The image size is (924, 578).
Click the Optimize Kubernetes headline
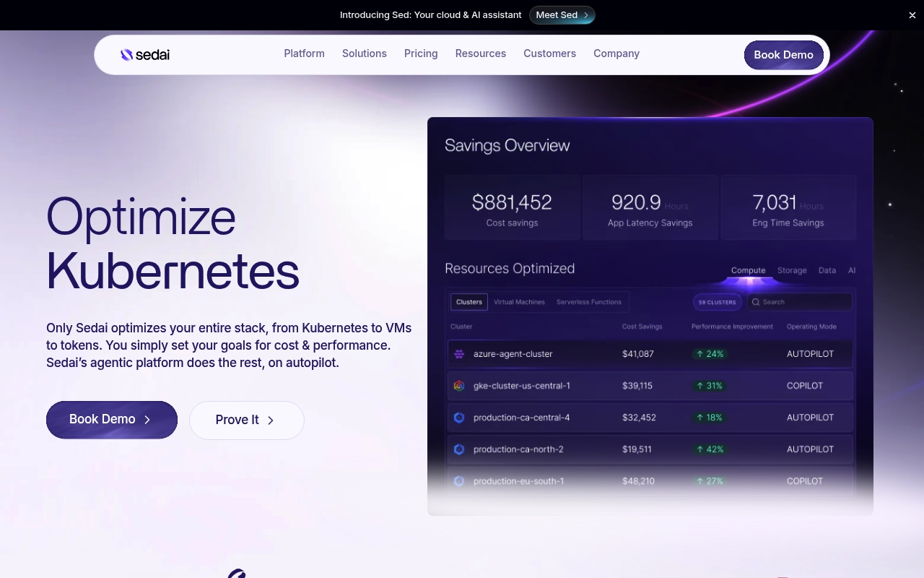(173, 243)
